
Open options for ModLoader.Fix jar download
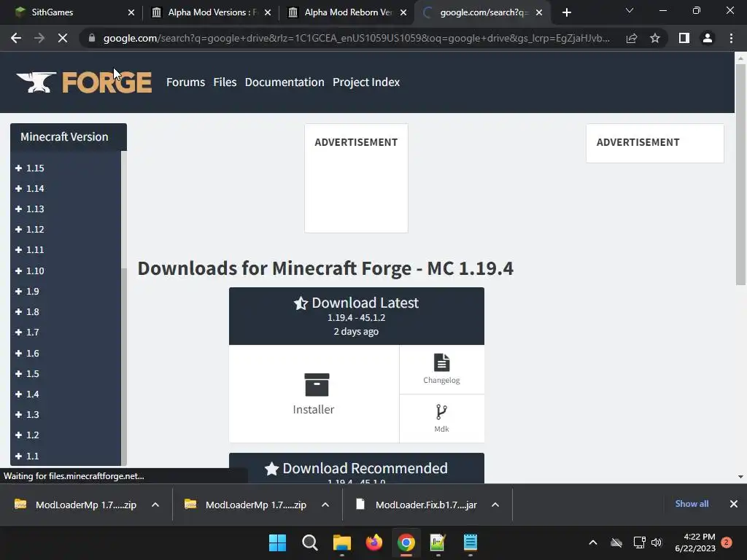tap(495, 505)
